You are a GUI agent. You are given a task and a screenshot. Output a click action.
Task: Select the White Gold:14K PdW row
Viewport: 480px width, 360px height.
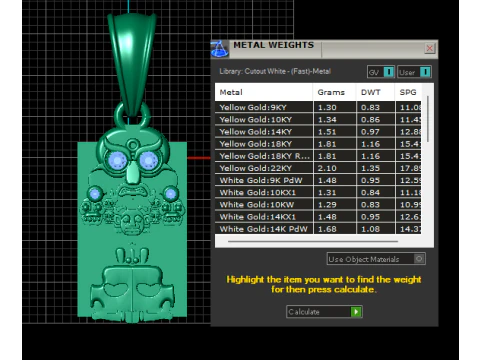(318, 229)
